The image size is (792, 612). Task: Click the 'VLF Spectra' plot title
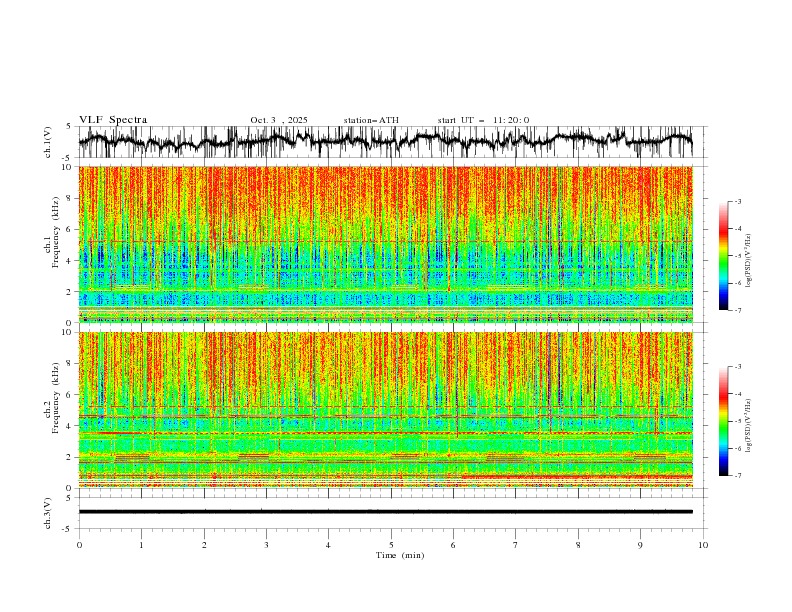(x=113, y=120)
